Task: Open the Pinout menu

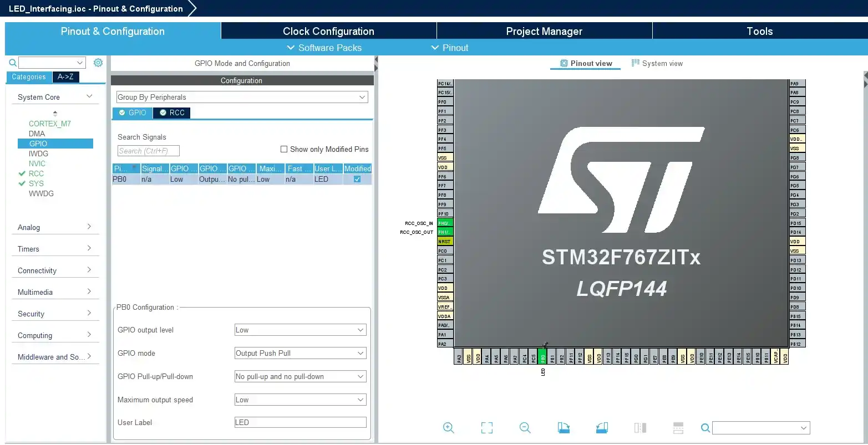Action: [x=450, y=48]
